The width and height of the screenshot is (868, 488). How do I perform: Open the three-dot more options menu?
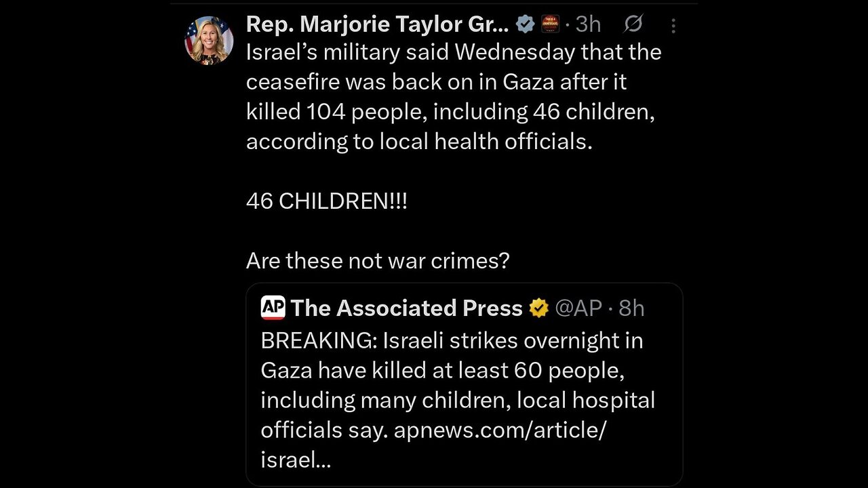(x=673, y=26)
